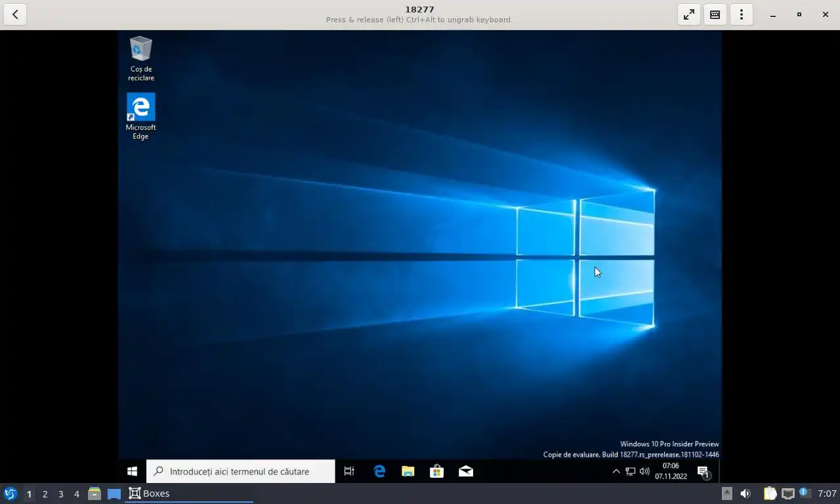Open the host wired network icon
This screenshot has height=504, width=840.
click(x=787, y=493)
